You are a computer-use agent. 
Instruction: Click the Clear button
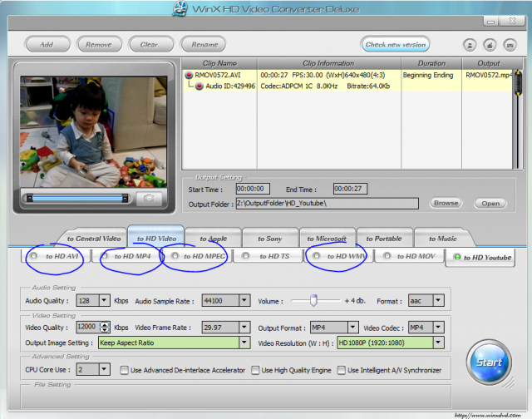point(150,44)
